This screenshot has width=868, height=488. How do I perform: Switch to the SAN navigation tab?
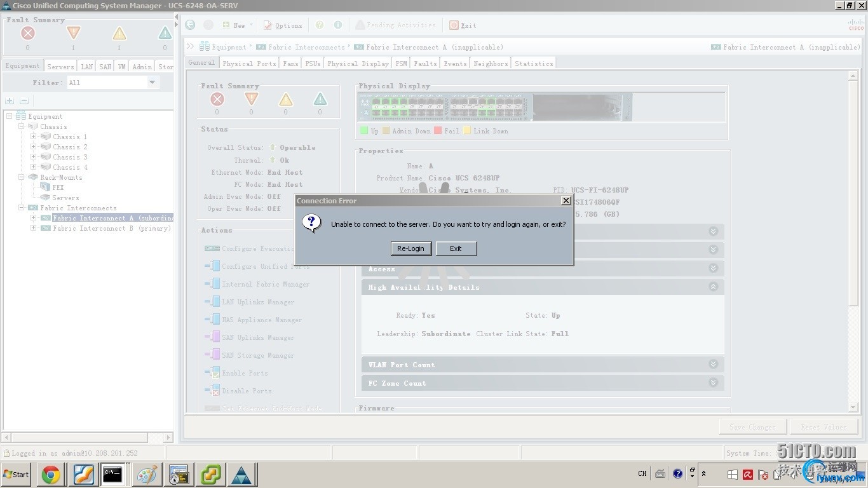[x=105, y=66]
